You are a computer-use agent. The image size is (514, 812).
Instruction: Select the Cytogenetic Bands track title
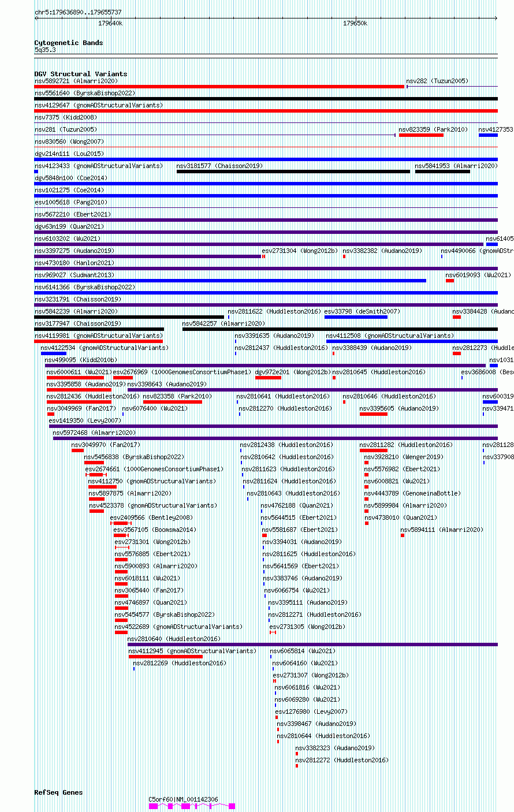tap(69, 43)
